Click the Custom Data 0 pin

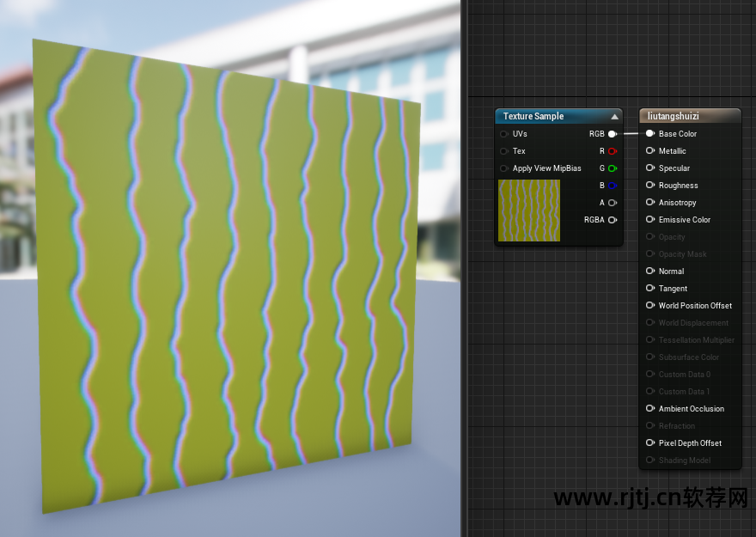tap(650, 374)
